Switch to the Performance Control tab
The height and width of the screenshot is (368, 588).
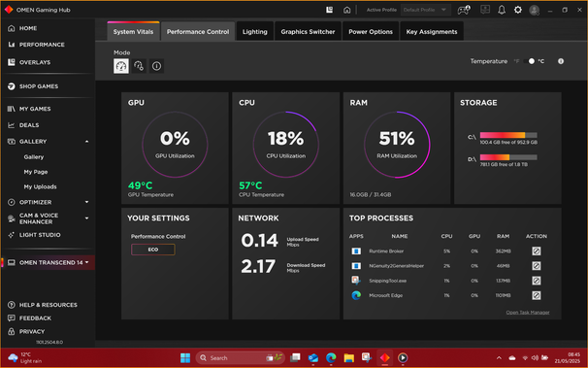tap(198, 31)
